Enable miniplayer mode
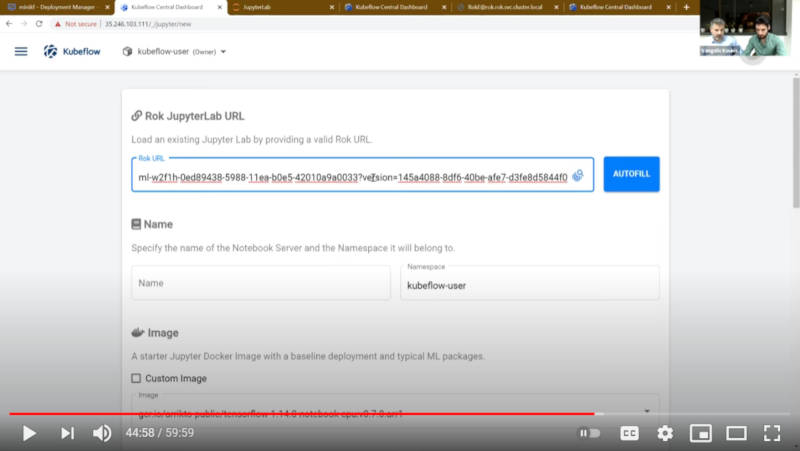The image size is (800, 451). click(701, 433)
